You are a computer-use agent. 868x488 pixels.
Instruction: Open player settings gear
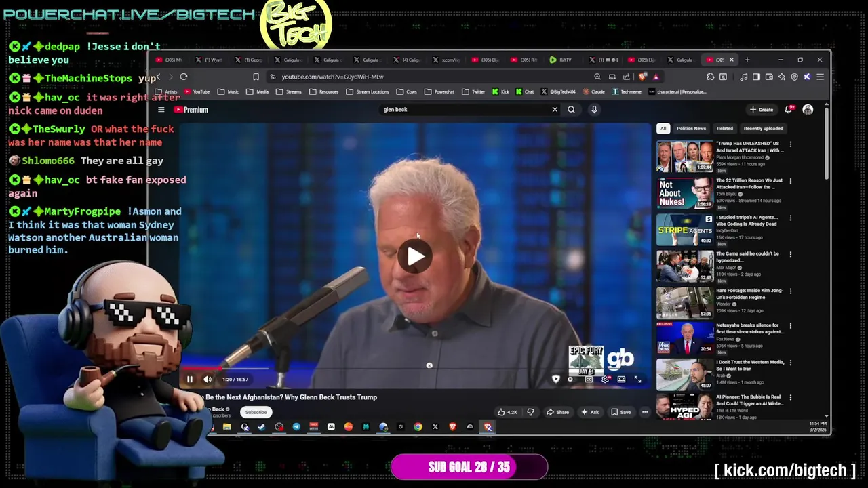pos(605,380)
